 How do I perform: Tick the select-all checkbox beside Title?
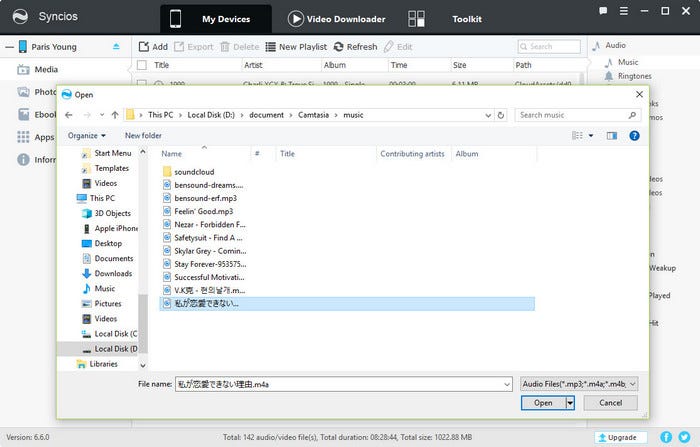142,65
